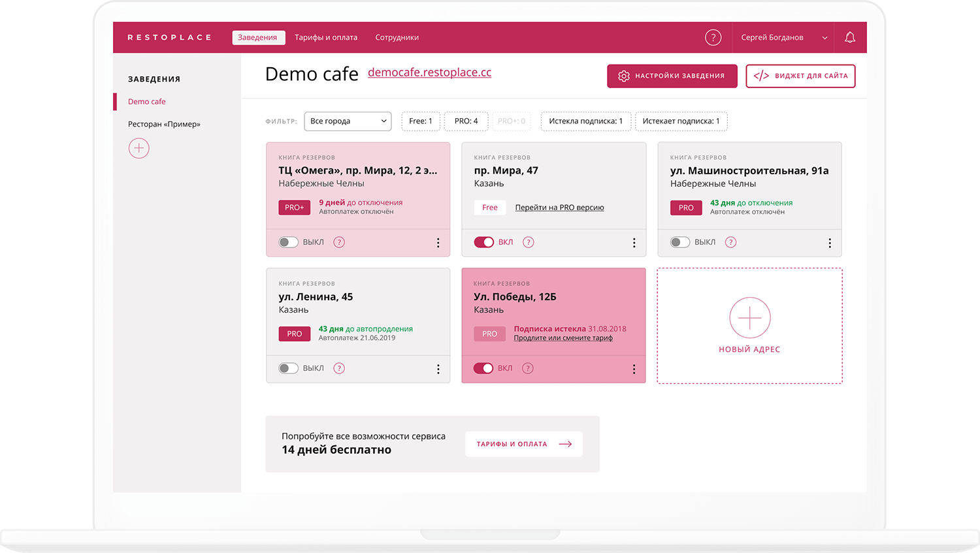Switch to the Заведения tab
Screen dimensions: 980x553
(257, 37)
